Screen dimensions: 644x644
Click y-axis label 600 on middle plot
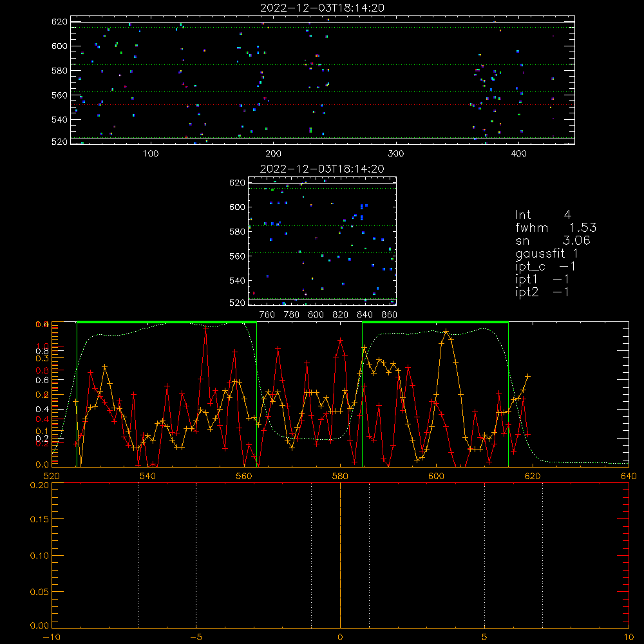point(237,207)
